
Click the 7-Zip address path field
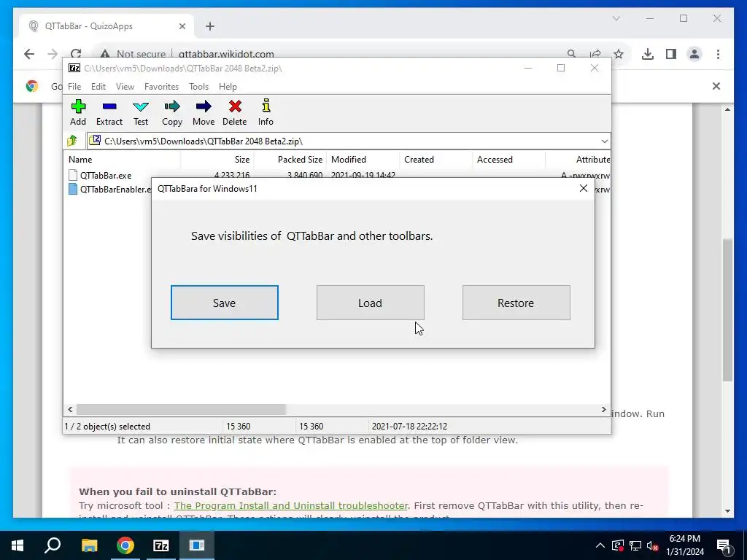348,141
